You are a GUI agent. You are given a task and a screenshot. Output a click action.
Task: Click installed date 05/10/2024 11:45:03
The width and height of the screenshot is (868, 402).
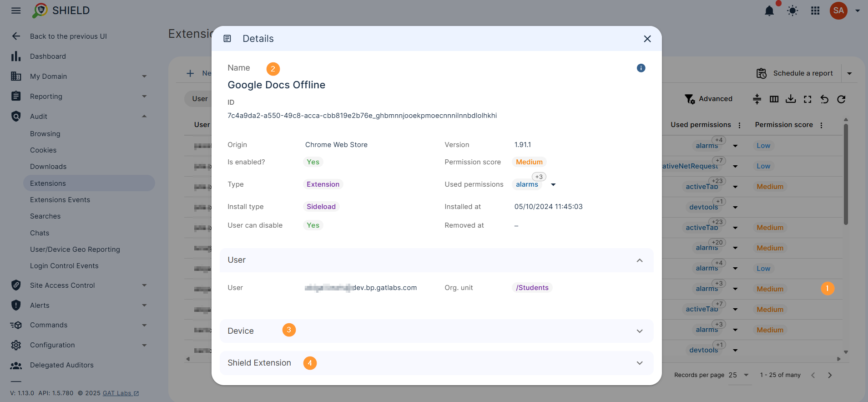(549, 207)
